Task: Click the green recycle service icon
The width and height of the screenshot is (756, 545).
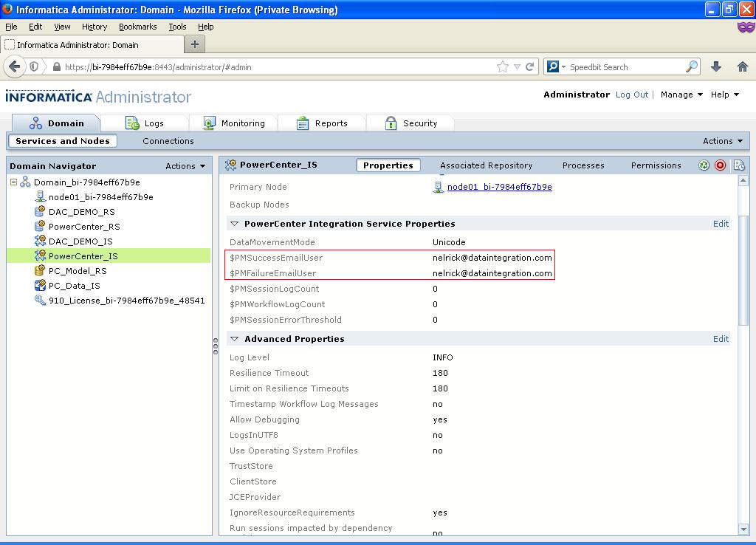Action: click(704, 165)
